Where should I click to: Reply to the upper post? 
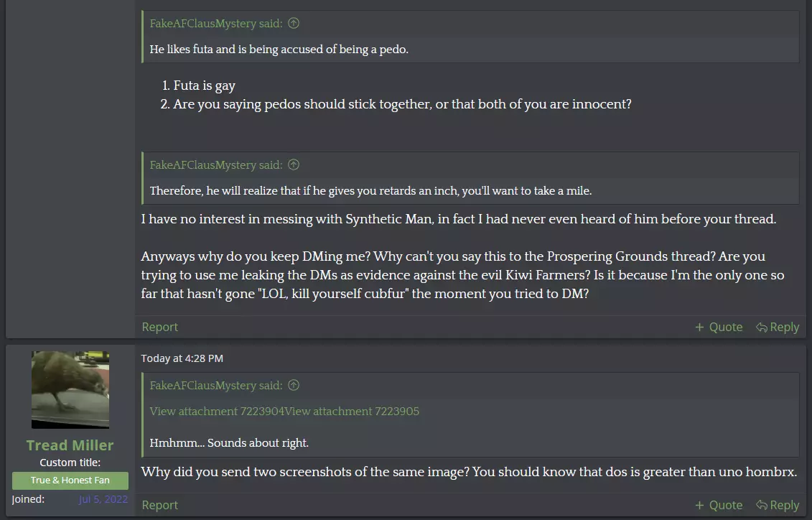tap(778, 328)
